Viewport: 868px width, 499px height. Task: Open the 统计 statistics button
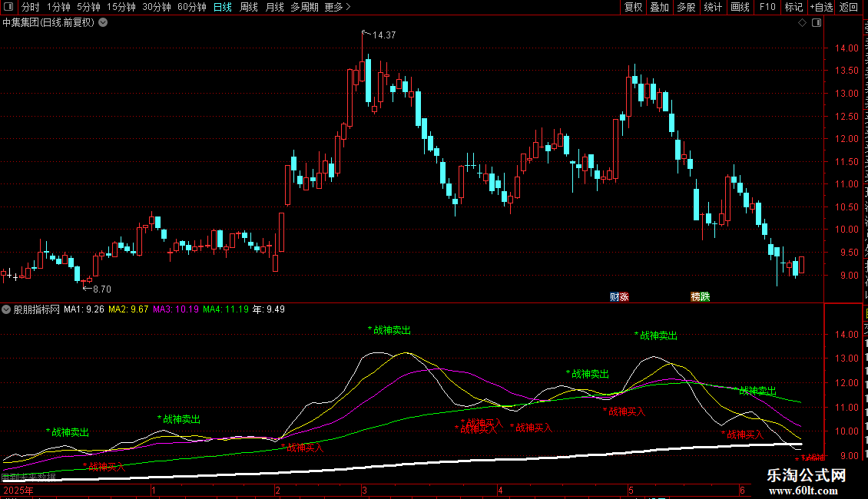point(712,7)
